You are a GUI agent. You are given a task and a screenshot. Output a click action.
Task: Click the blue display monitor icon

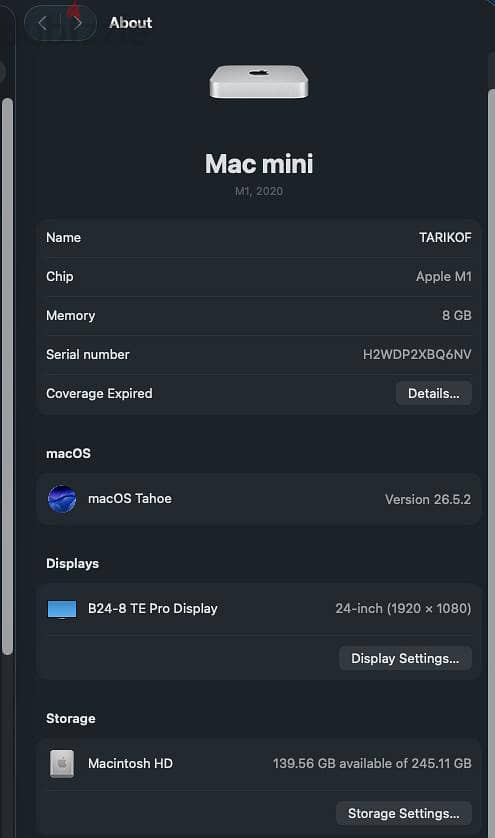61,609
